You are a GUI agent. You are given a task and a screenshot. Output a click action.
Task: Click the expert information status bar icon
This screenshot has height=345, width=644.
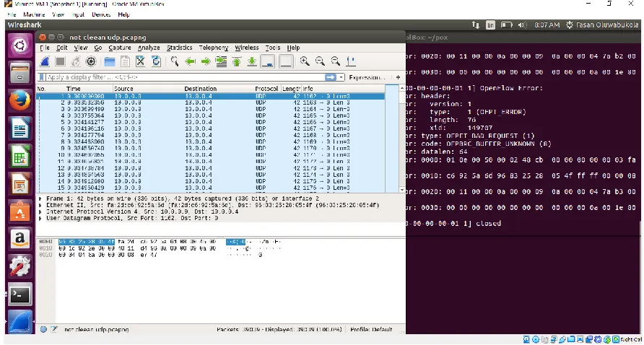[x=43, y=329]
